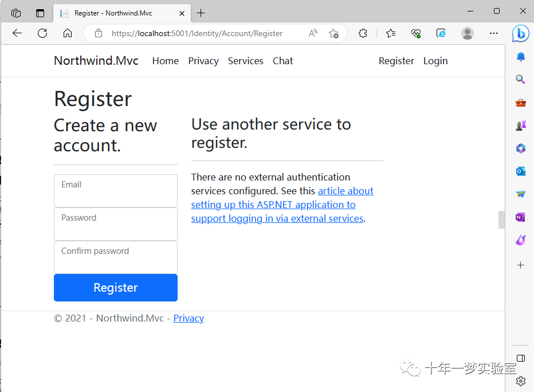
Task: Open Image Creator sidebar icon
Action: [520, 240]
